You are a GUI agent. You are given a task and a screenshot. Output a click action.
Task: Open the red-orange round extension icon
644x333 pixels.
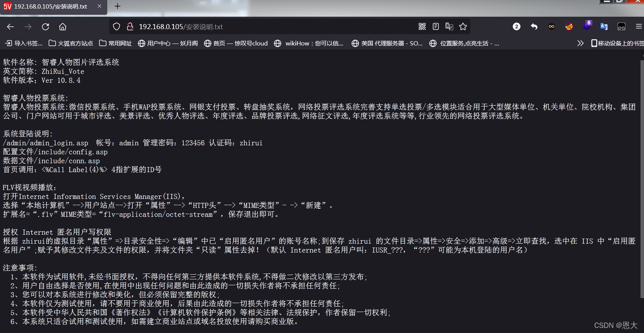pos(569,26)
